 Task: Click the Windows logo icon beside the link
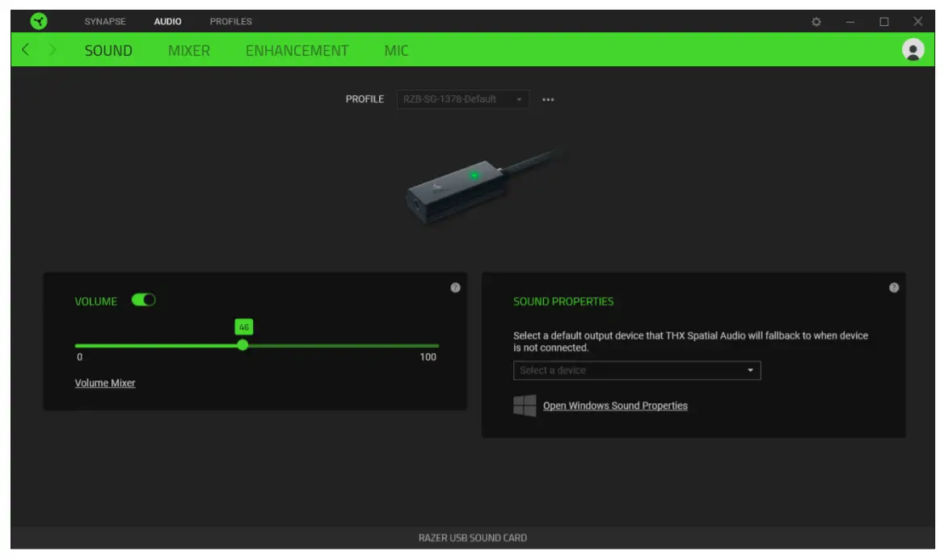click(x=522, y=405)
